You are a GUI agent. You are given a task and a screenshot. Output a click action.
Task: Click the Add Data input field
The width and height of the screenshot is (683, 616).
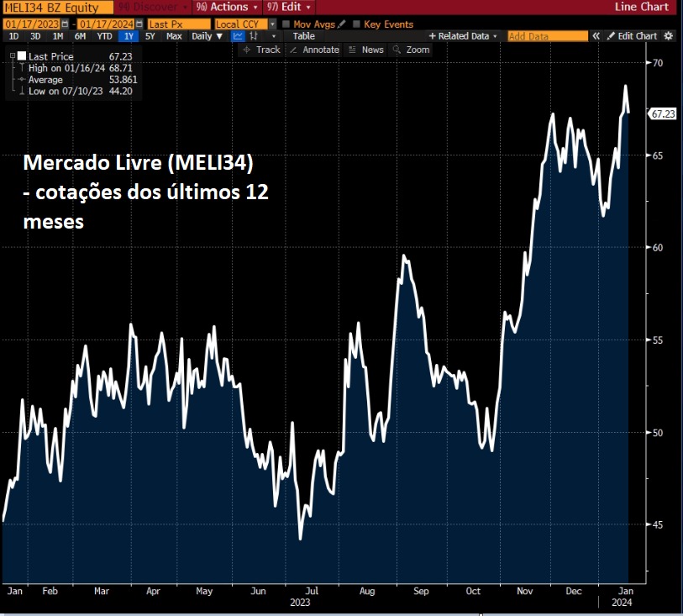pos(548,36)
